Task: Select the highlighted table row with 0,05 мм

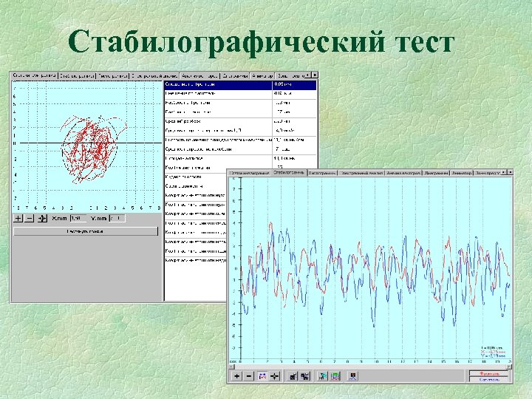Action: 240,84
